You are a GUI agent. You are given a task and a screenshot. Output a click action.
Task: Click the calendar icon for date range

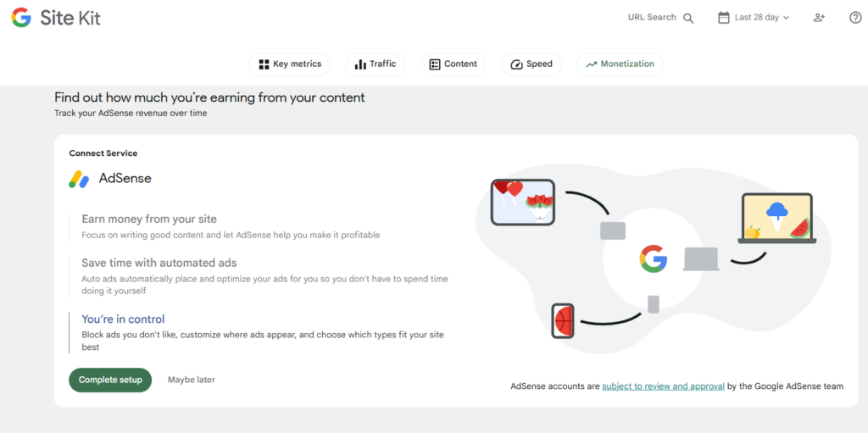(723, 18)
